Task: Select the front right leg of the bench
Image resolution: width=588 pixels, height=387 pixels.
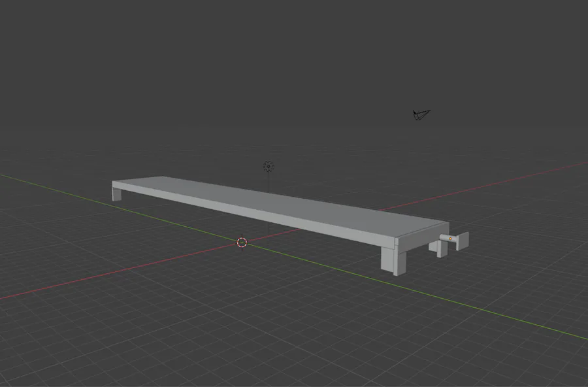Action: tap(393, 261)
